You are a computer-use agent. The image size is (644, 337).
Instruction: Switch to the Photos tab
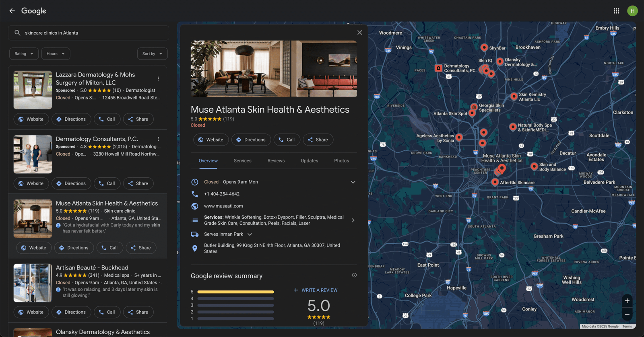pyautogui.click(x=342, y=161)
